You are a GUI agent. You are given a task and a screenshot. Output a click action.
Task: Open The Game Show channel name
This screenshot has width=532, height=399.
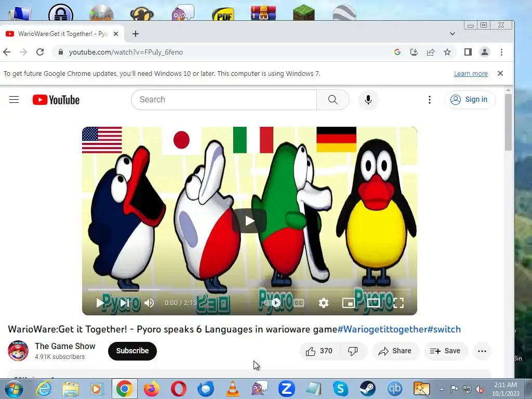[x=65, y=346]
